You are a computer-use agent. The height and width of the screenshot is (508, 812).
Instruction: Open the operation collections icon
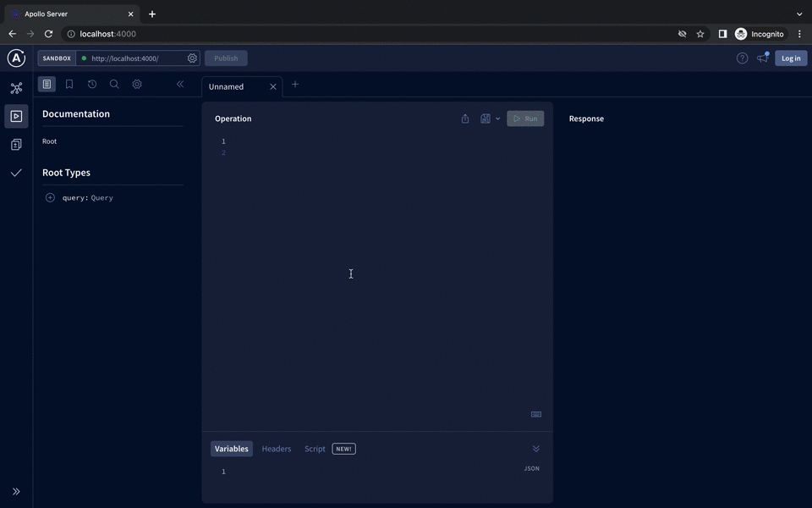coord(16,144)
